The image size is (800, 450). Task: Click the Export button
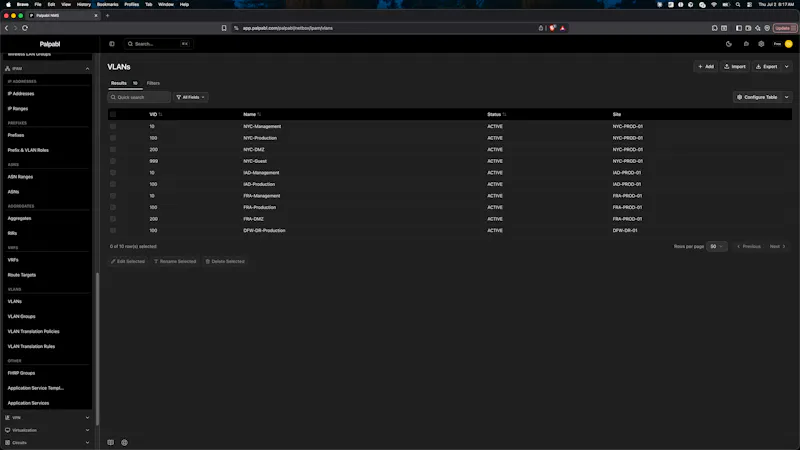767,66
